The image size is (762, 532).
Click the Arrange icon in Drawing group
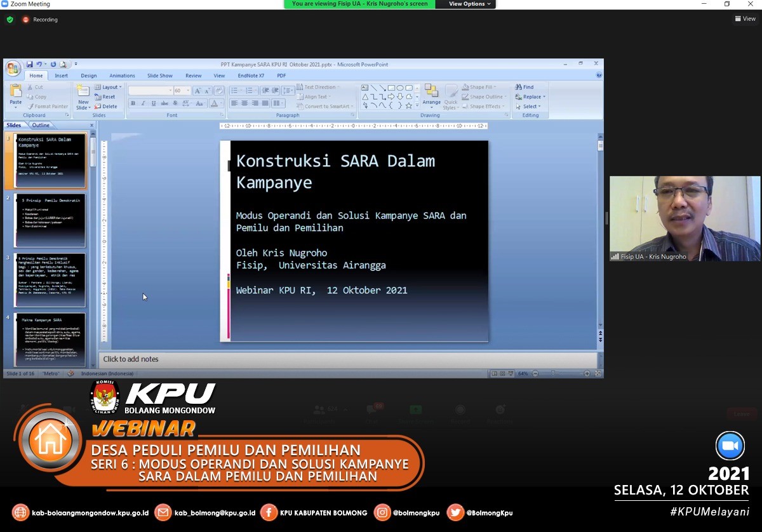pyautogui.click(x=431, y=92)
